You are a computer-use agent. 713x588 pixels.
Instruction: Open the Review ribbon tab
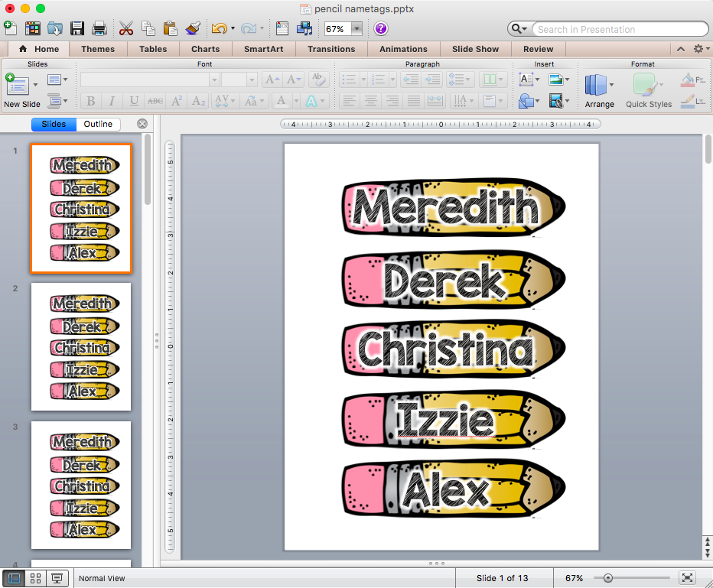539,49
